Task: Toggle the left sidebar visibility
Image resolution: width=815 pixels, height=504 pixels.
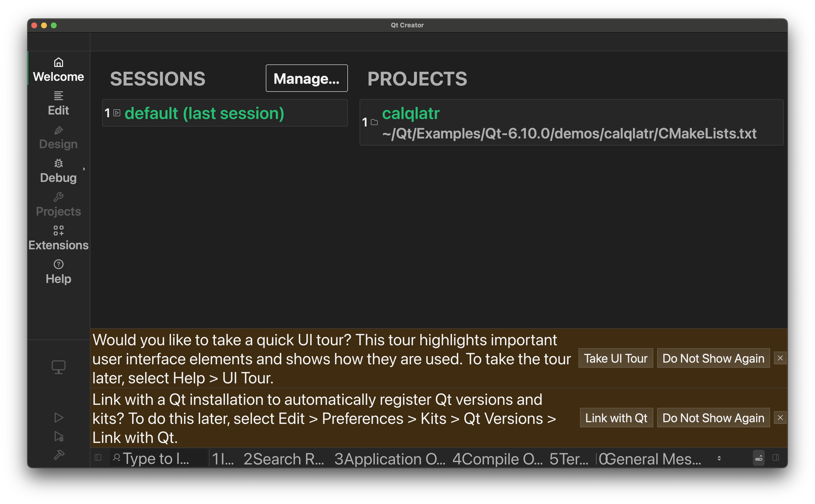Action: 98,458
